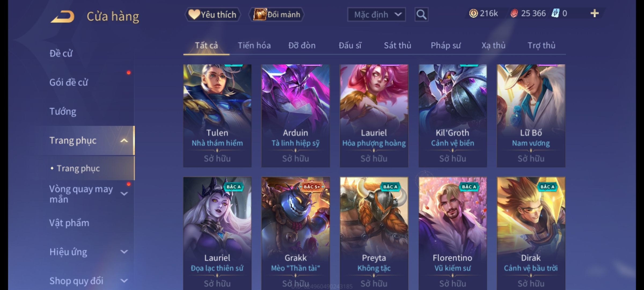
Task: Tap the blue voucher currency icon
Action: [x=555, y=13]
